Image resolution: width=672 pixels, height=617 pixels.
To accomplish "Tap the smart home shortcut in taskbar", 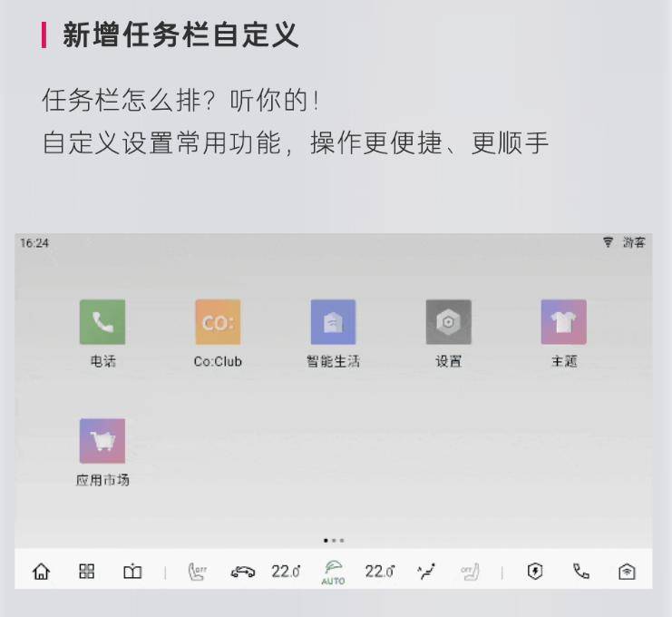I will [x=627, y=572].
